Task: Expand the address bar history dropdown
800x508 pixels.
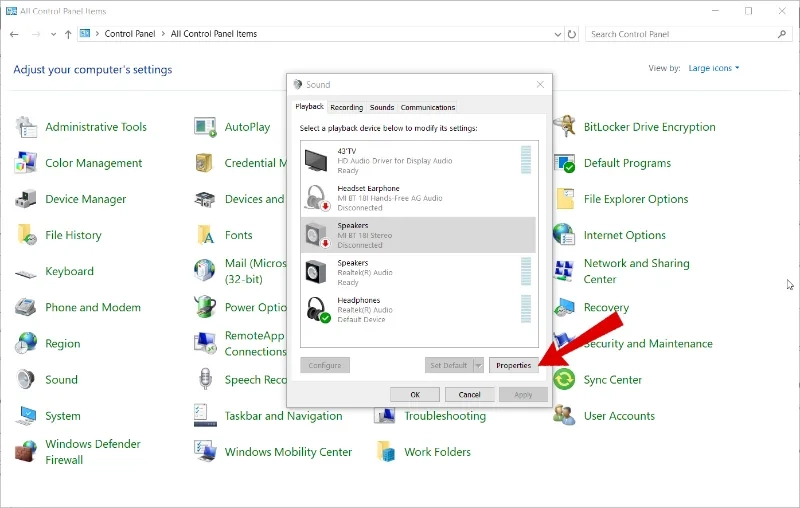Action: point(558,34)
